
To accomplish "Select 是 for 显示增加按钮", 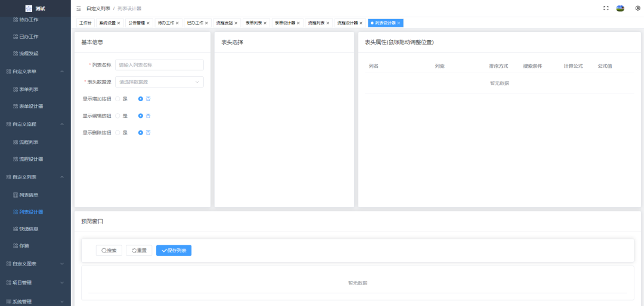I will (x=118, y=99).
